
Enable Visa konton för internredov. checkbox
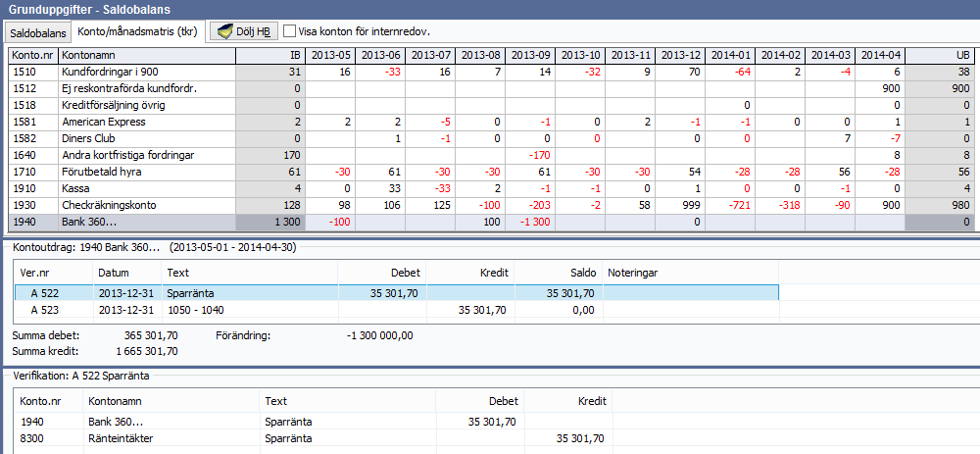pos(289,31)
